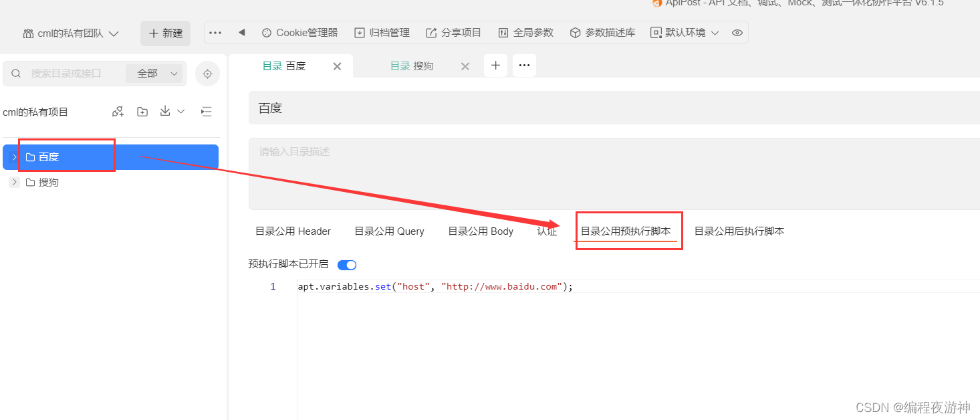This screenshot has height=420, width=980.
Task: Click the new-interface icon beside cml的私有项目
Action: click(x=118, y=112)
